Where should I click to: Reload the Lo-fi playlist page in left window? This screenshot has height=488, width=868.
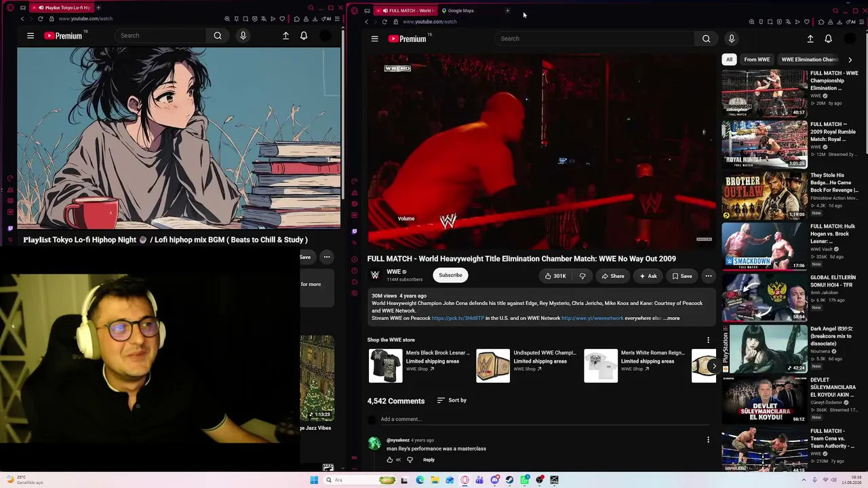[x=40, y=19]
